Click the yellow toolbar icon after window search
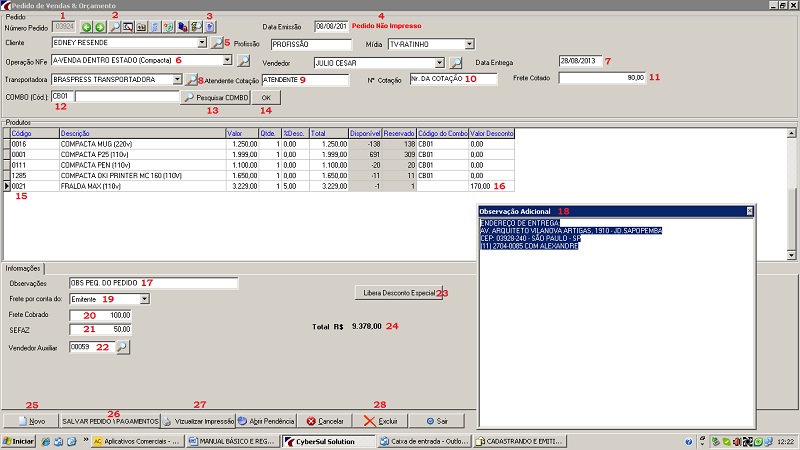Image resolution: width=800 pixels, height=450 pixels. [141, 27]
